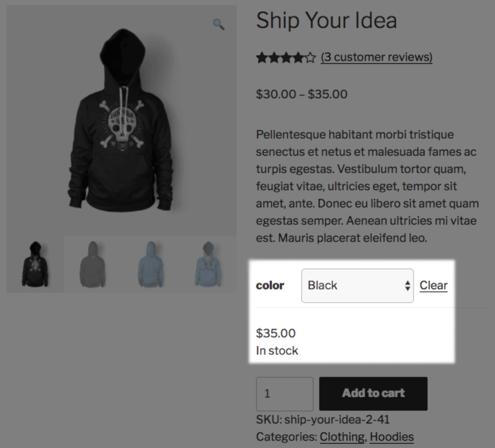495x448 pixels.
Task: Select the gray hoodie front thumbnail
Action: coord(92,264)
